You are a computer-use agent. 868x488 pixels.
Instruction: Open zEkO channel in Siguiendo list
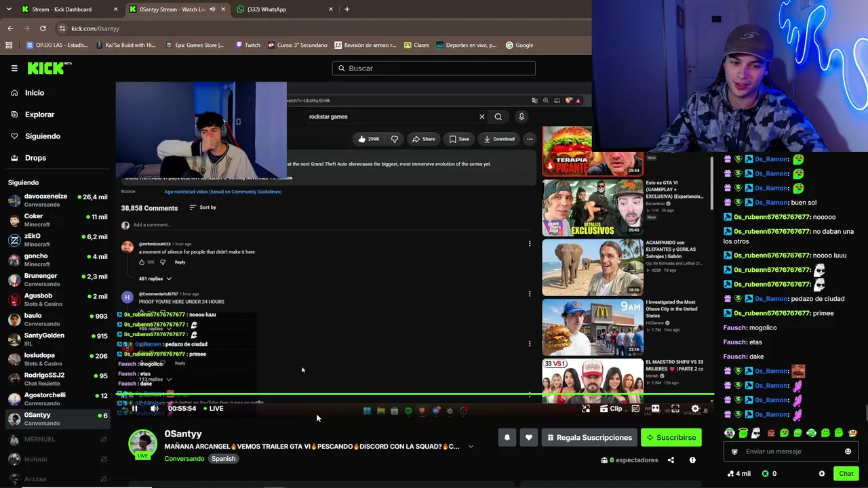(x=58, y=239)
